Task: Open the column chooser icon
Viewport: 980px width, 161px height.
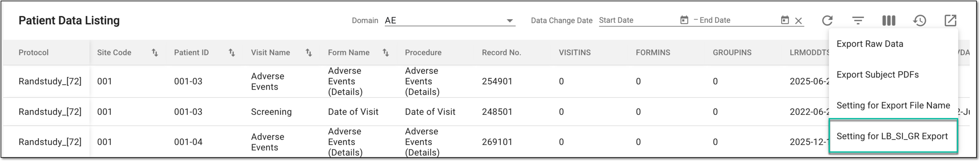Action: click(x=889, y=20)
